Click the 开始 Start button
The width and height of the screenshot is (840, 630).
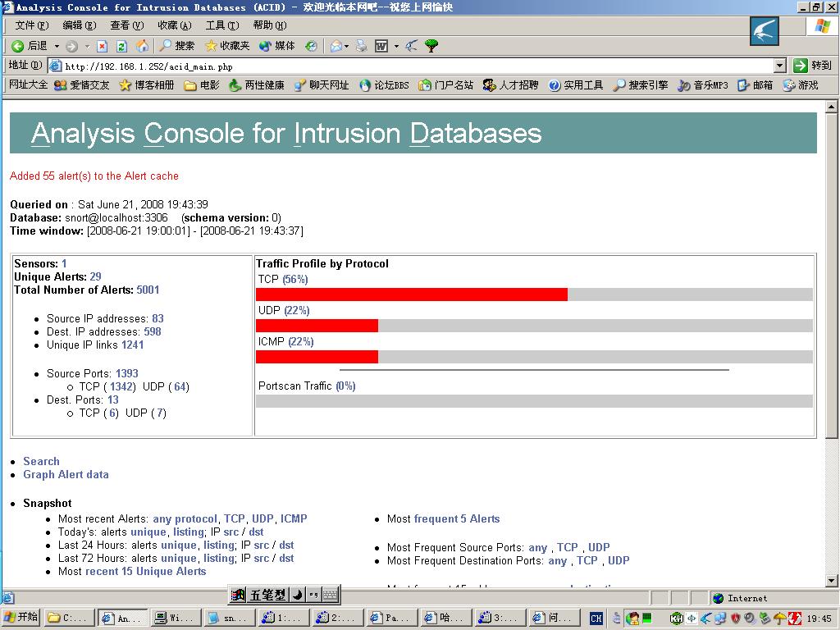21,617
